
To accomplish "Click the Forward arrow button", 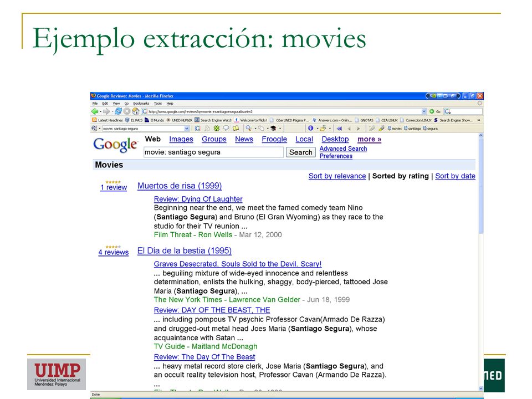I will pyautogui.click(x=106, y=111).
